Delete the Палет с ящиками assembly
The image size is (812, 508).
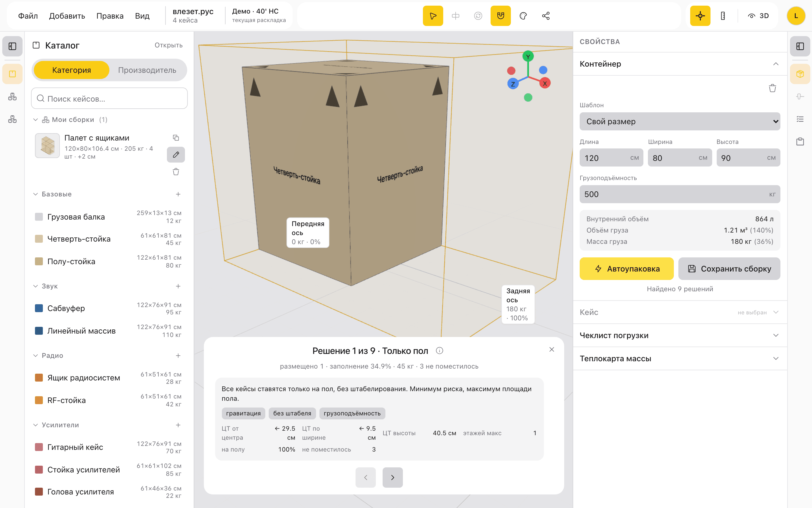[x=176, y=172]
